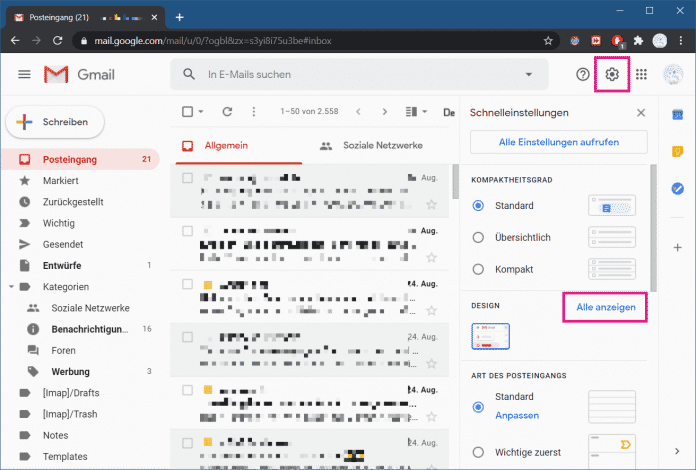Open the Google apps grid

pos(642,75)
